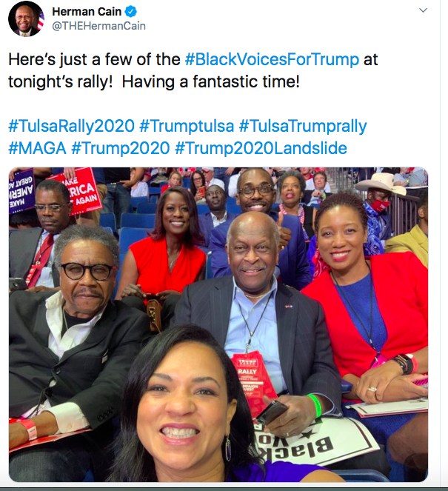This screenshot has height=491, width=448.
Task: Open Herman Cain's profile picture avatar
Action: pos(26,19)
